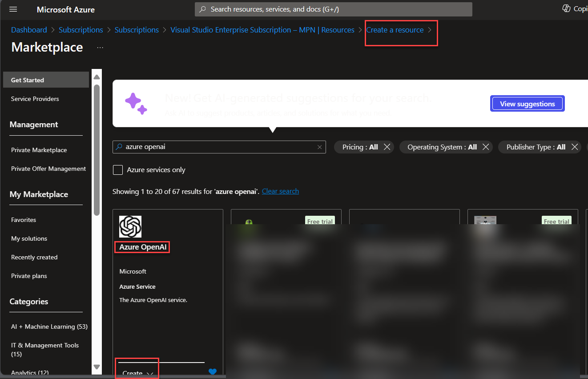Expand the Create dropdown on Azure OpenAI
This screenshot has width=588, height=379.
click(x=138, y=373)
